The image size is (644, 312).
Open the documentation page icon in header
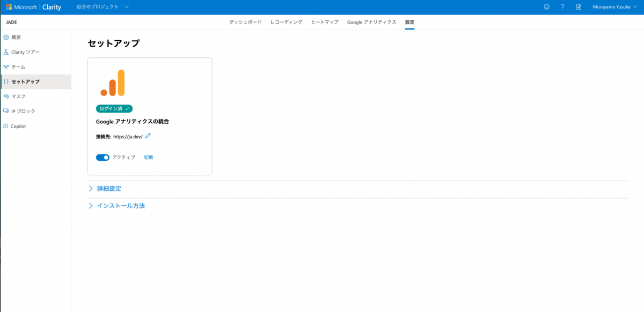pos(579,7)
